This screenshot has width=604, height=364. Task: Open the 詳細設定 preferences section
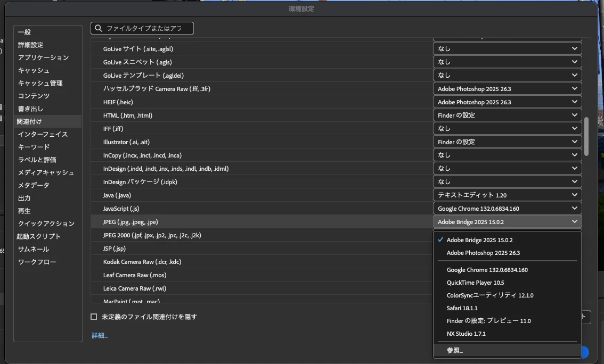pyautogui.click(x=30, y=45)
